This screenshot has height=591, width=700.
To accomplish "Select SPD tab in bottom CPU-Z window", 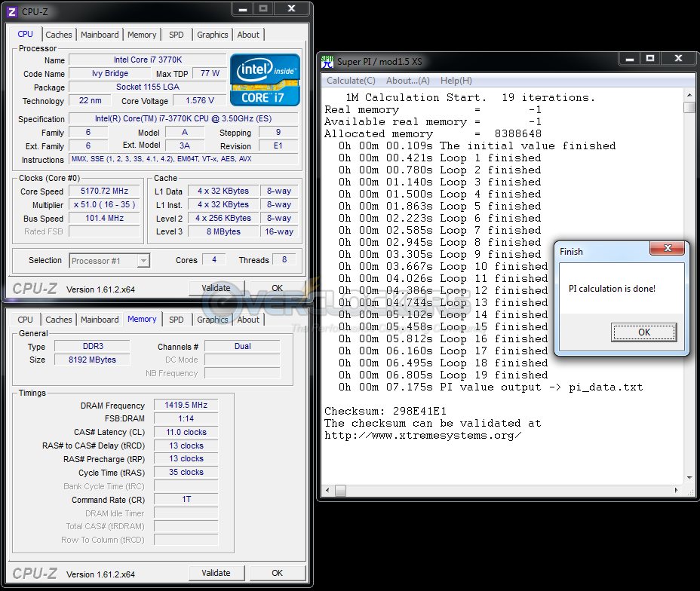I will coord(176,320).
